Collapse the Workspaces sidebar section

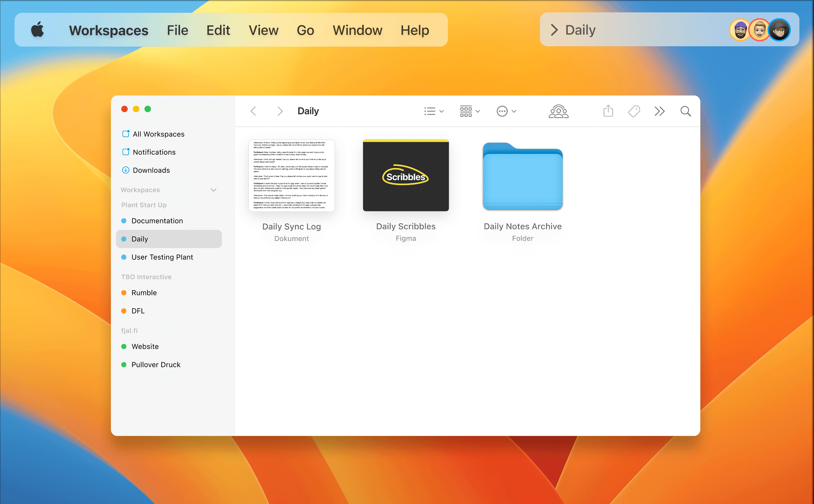[x=213, y=190]
